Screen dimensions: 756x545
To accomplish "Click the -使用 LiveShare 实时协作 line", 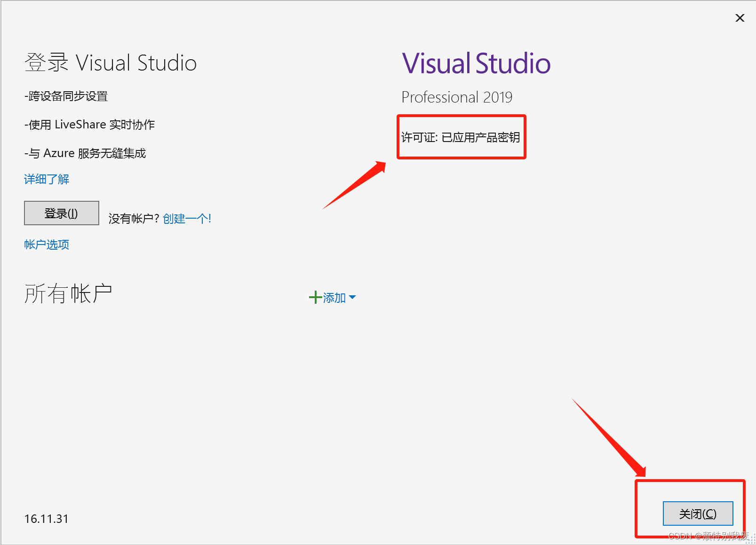I will click(89, 125).
